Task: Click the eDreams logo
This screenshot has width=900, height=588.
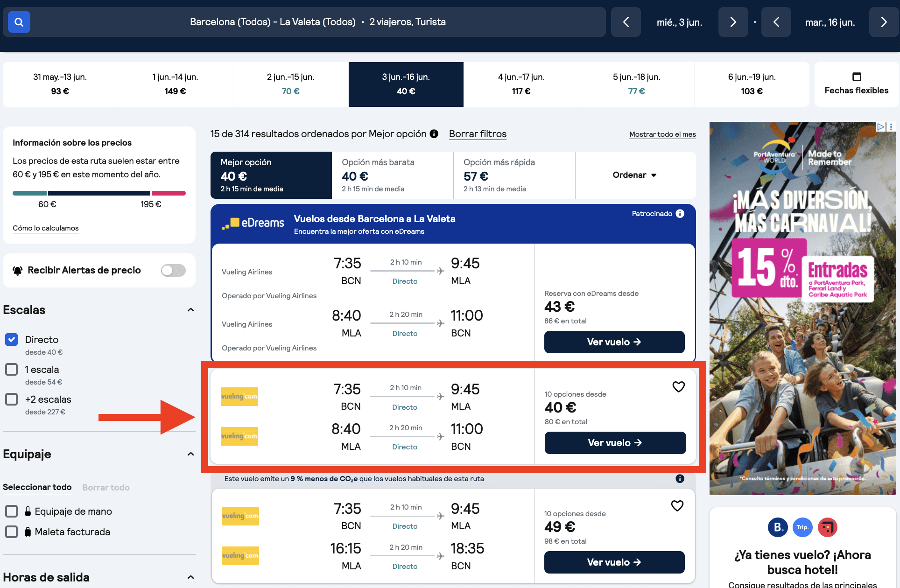Action: coord(253,223)
